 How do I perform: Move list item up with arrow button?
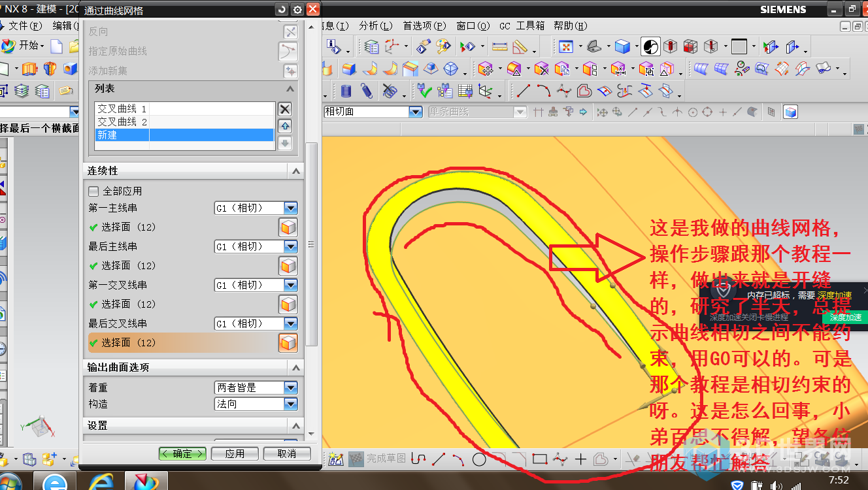(285, 126)
